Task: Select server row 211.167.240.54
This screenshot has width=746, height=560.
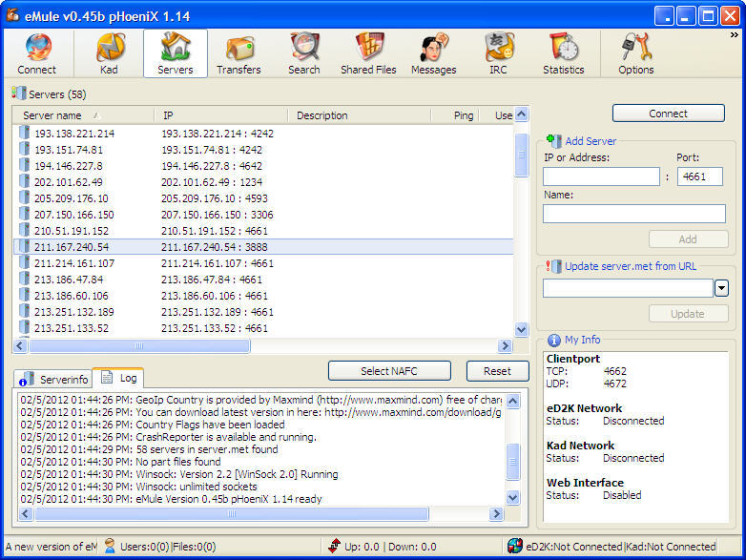Action: coord(263,246)
